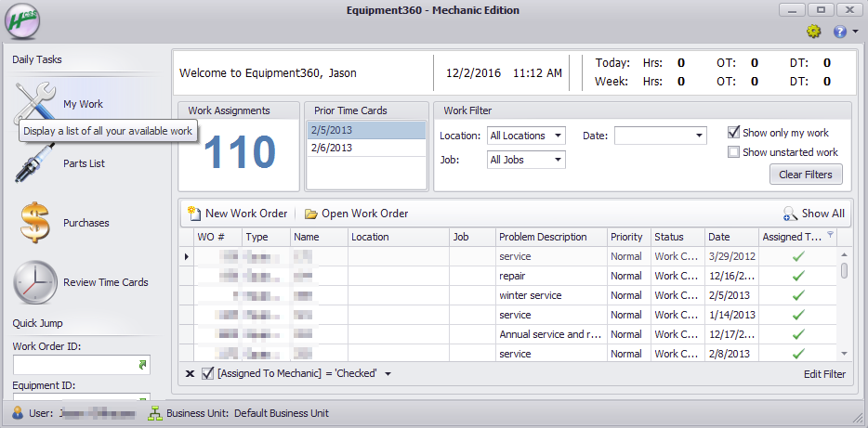The height and width of the screenshot is (428, 868).
Task: Toggle Show only my work checkbox
Action: pos(734,133)
